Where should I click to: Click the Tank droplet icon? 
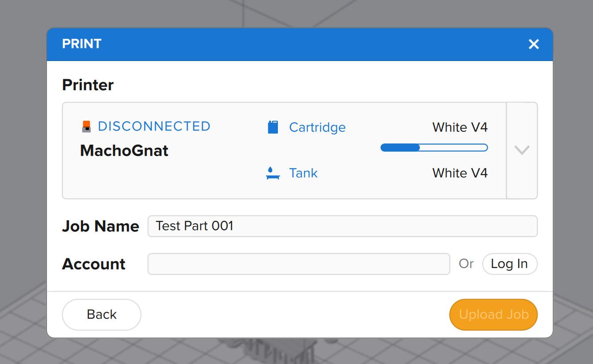coord(273,173)
